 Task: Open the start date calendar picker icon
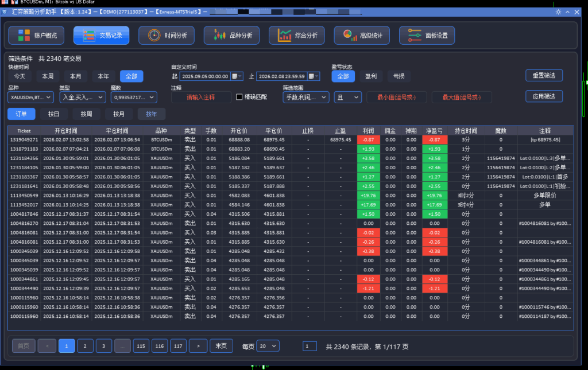click(x=237, y=76)
